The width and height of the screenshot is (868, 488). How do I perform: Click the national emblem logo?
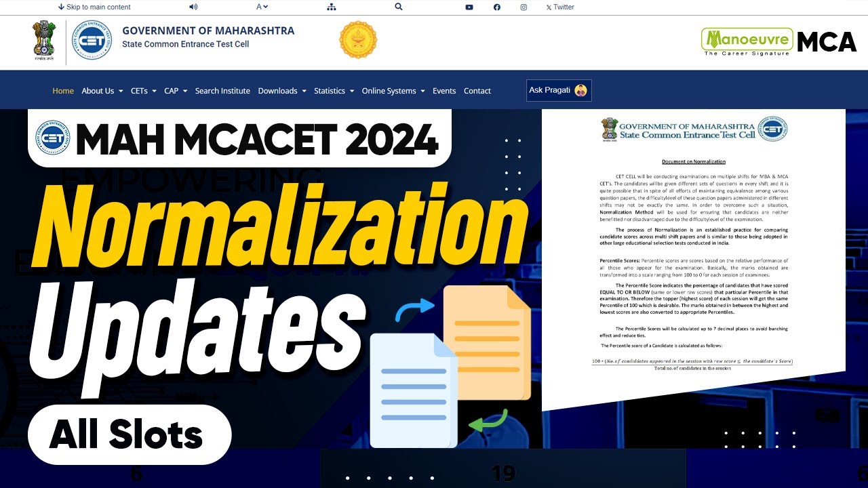pyautogui.click(x=43, y=41)
